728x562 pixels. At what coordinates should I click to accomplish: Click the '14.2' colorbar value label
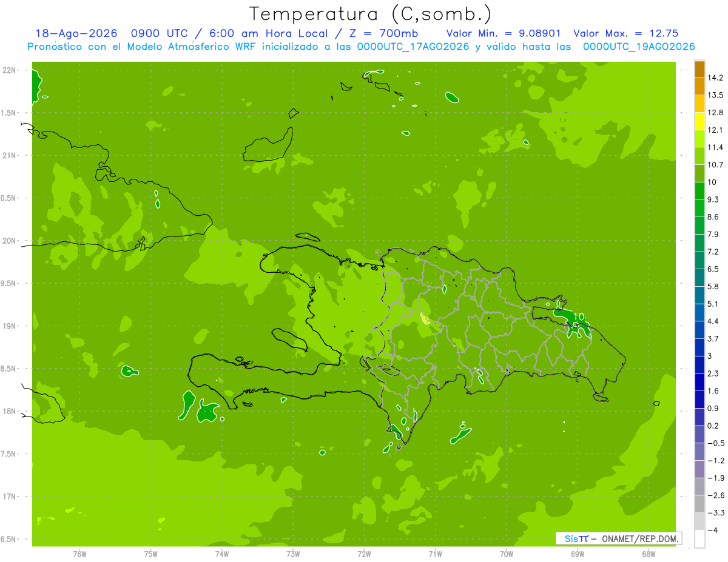click(x=716, y=78)
